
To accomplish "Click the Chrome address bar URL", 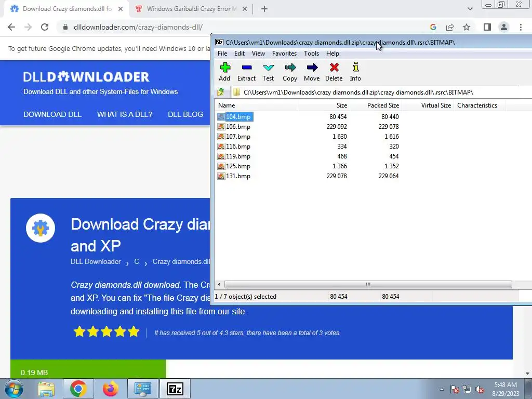I will (138, 27).
